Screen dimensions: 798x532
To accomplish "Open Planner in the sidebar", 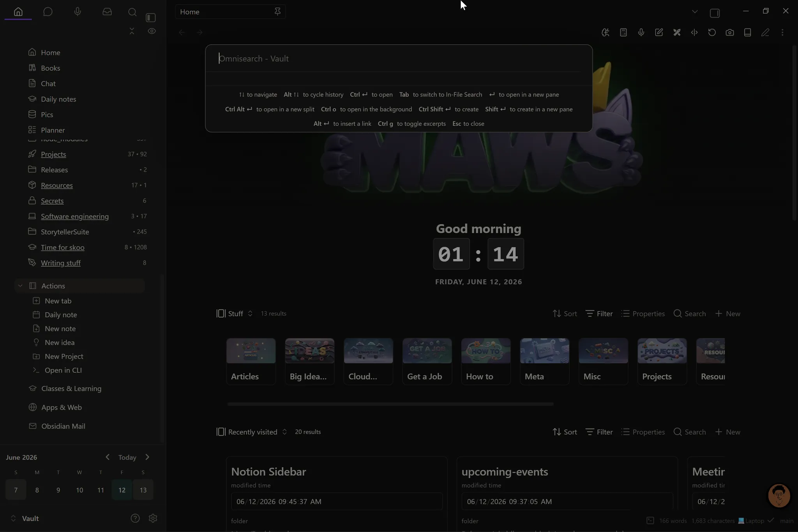I will tap(53, 130).
